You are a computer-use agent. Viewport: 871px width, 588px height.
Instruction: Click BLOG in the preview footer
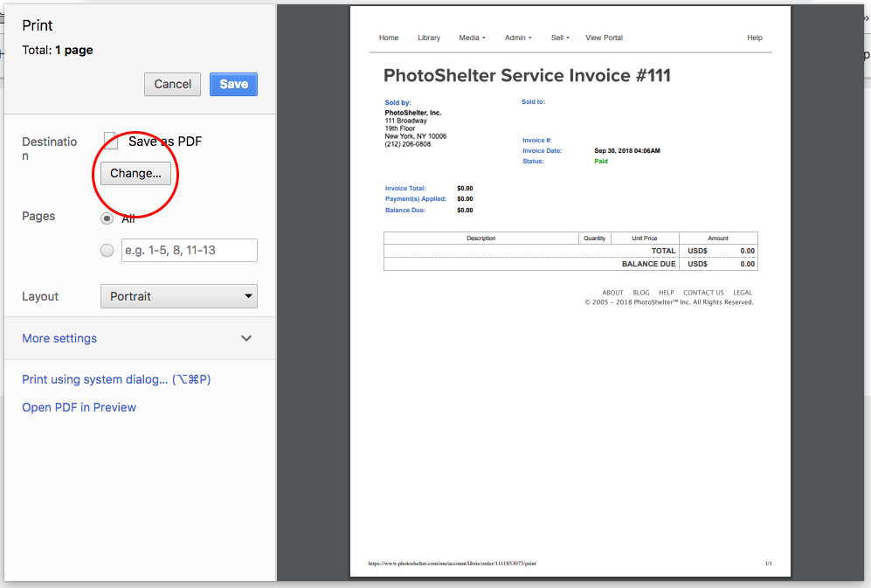click(x=641, y=293)
